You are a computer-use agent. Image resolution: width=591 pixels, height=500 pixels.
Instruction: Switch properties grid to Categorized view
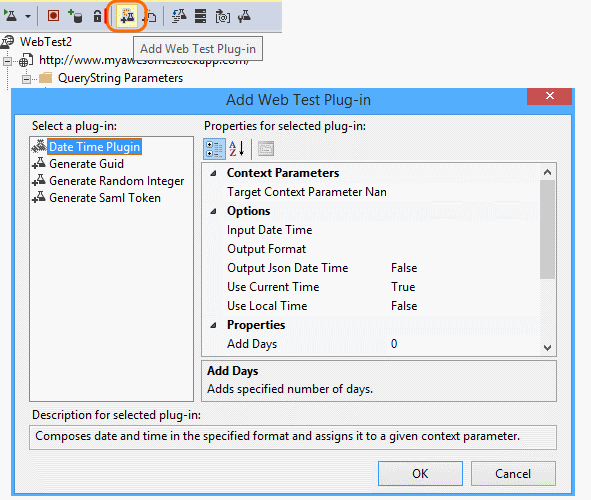pos(214,148)
